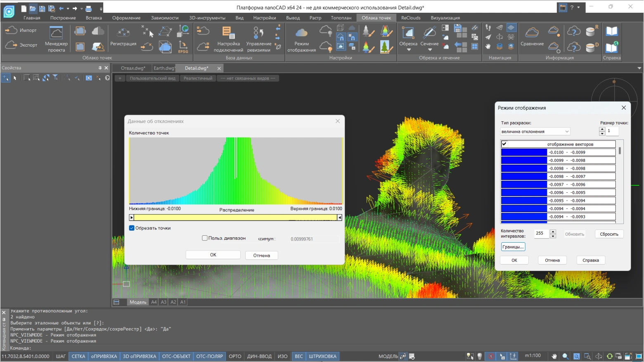
Task: Click the yellow distribution range slider
Action: [x=235, y=218]
